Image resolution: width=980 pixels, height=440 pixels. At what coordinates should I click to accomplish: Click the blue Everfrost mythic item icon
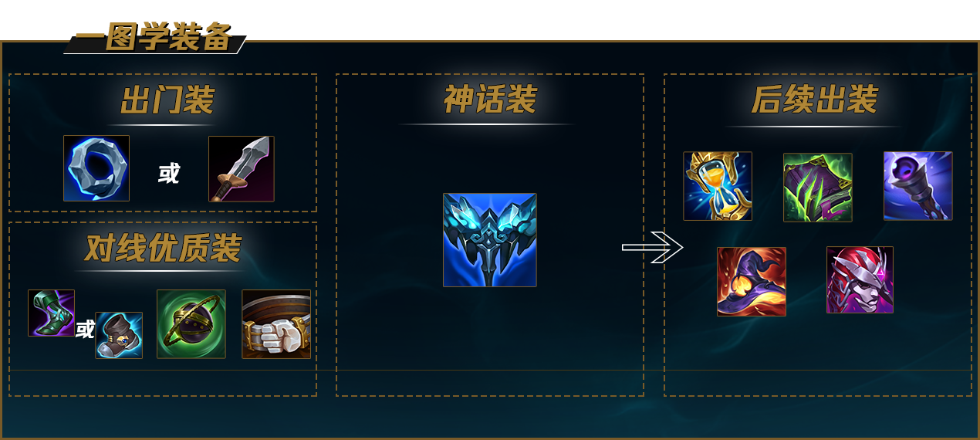(x=490, y=240)
